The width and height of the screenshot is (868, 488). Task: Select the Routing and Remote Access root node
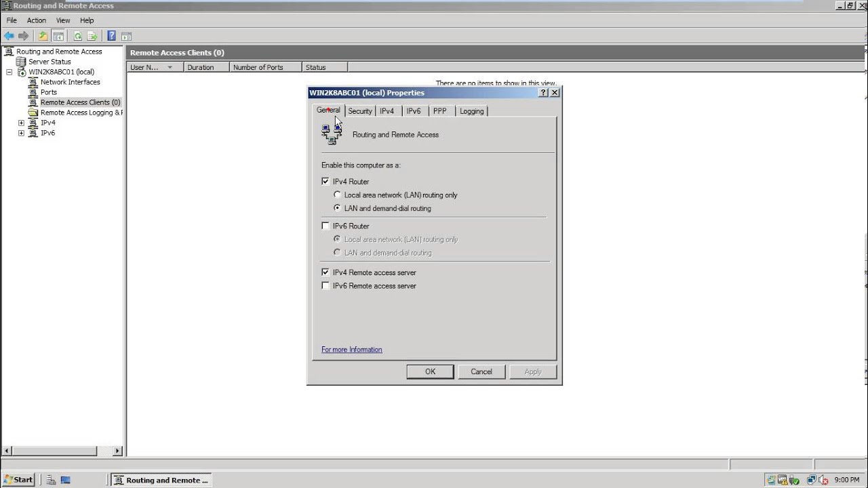(59, 52)
